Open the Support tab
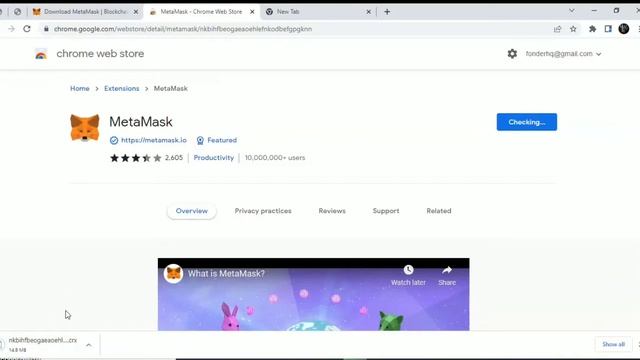This screenshot has height=360, width=640. tap(386, 211)
